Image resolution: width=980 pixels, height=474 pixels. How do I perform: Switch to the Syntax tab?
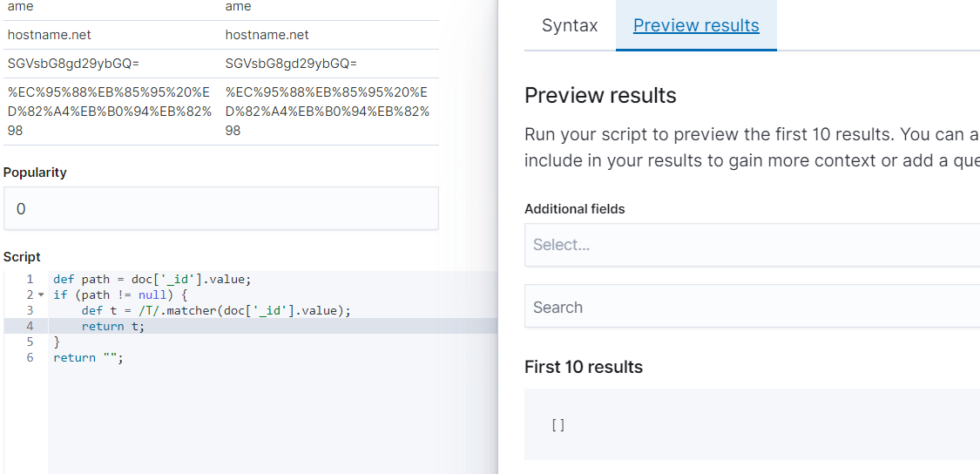[x=570, y=25]
